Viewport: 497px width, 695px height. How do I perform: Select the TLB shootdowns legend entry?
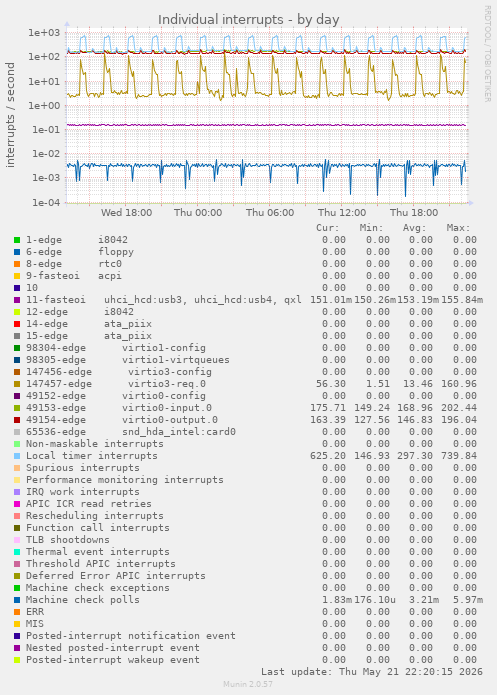[x=67, y=540]
